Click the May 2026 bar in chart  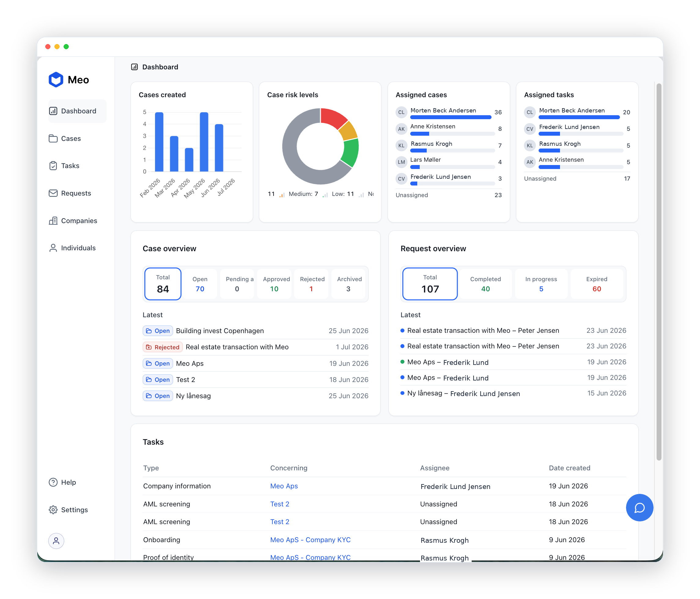pos(204,142)
